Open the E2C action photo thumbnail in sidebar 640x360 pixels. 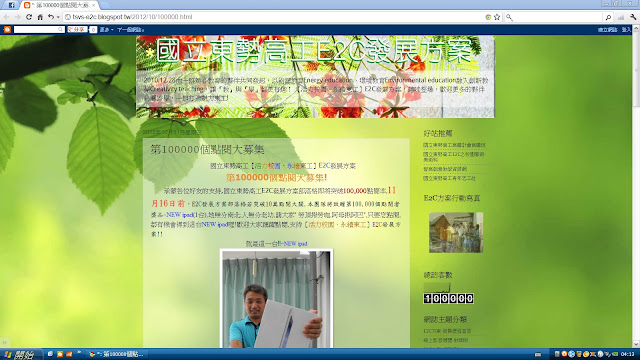(456, 232)
